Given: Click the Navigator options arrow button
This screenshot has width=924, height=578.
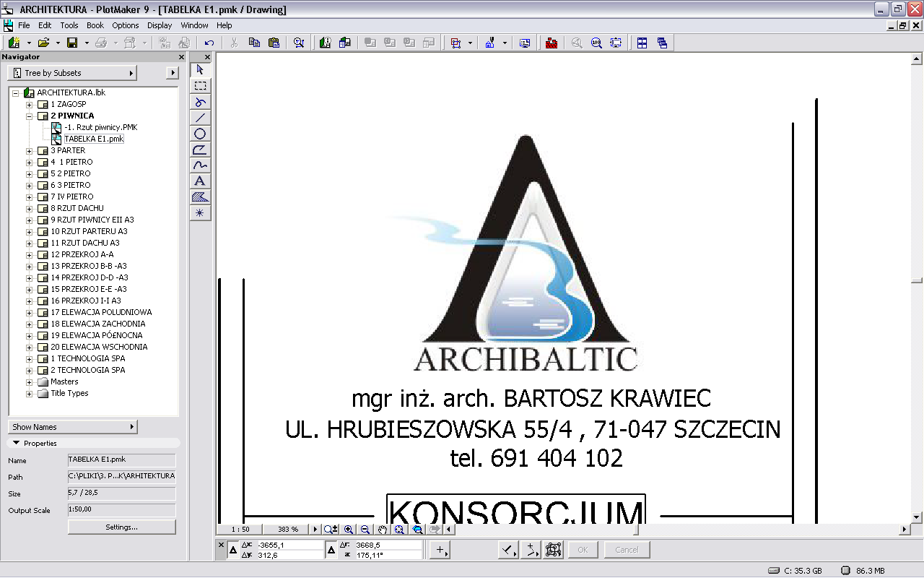Looking at the screenshot, I should [x=172, y=73].
